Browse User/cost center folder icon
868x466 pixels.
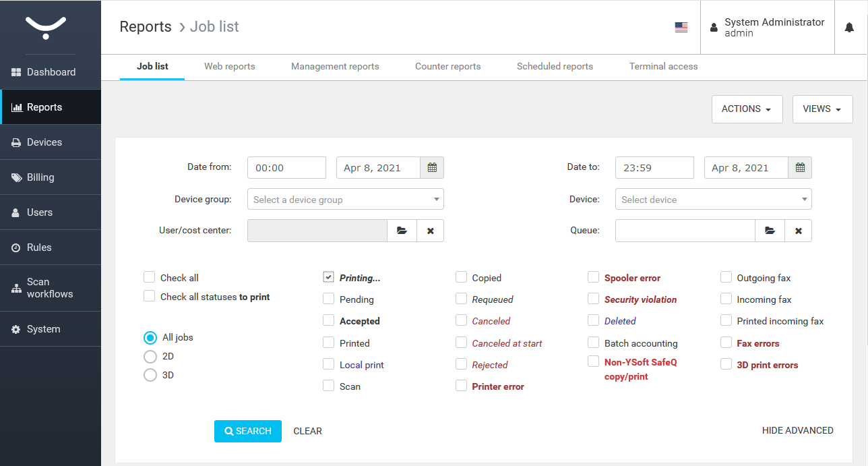click(x=402, y=231)
